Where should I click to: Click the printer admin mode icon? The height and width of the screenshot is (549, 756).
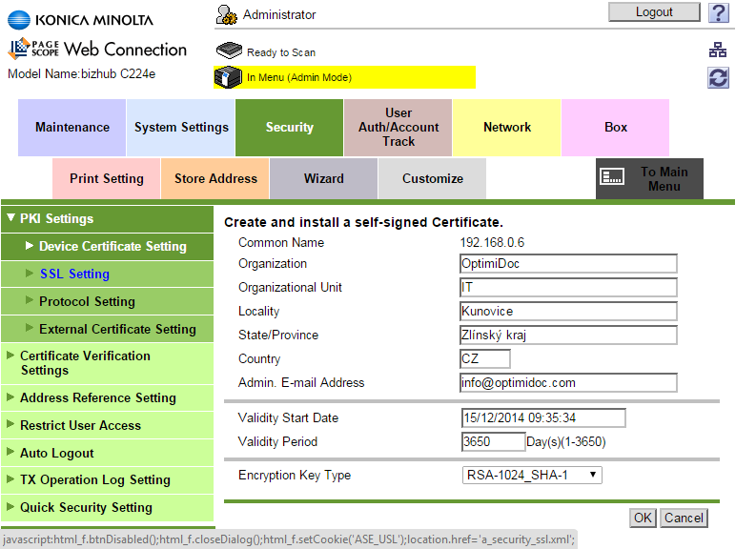[x=229, y=77]
